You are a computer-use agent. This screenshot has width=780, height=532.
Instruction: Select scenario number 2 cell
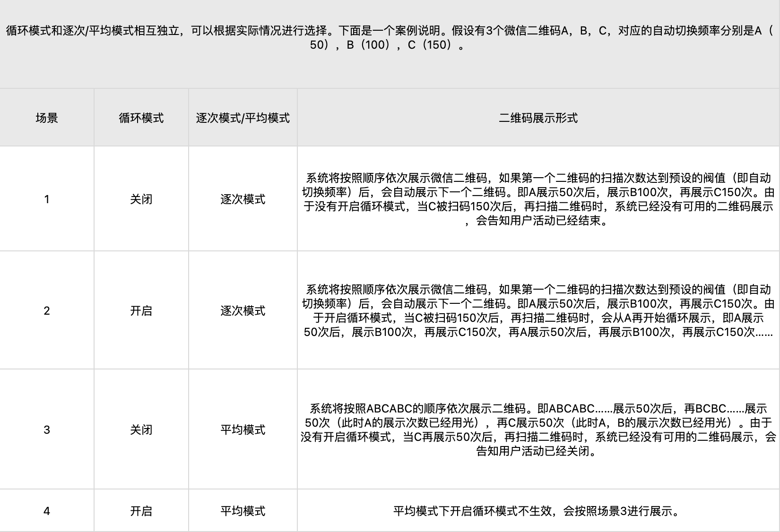(47, 311)
